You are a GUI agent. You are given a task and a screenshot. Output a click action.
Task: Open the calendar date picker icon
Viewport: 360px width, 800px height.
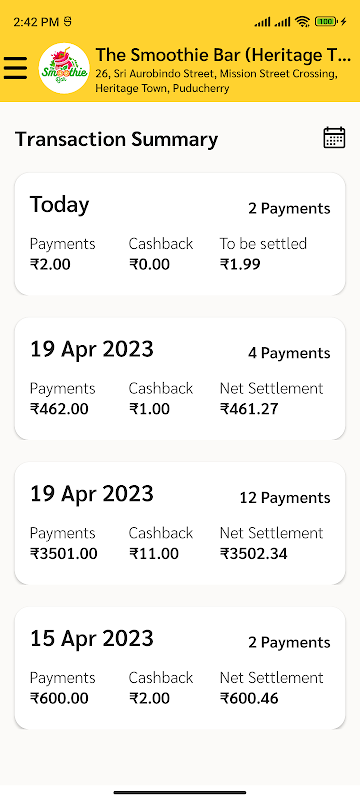pyautogui.click(x=335, y=138)
